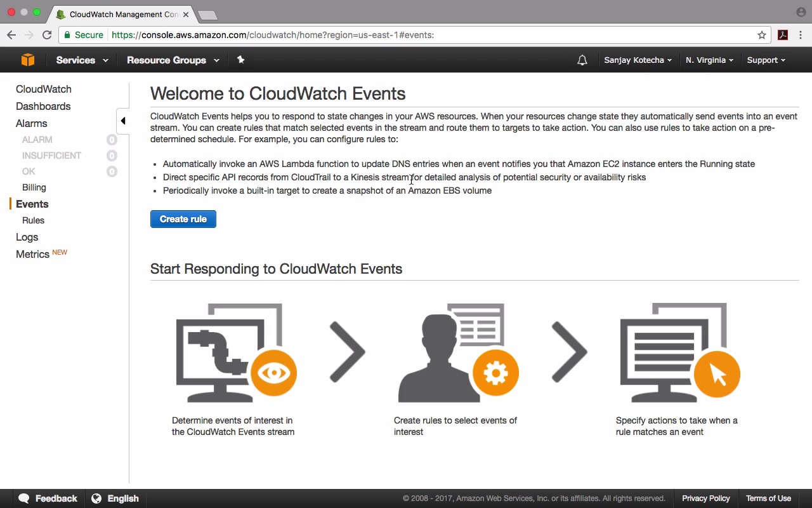Select Events in the sidebar
812x508 pixels.
32,204
